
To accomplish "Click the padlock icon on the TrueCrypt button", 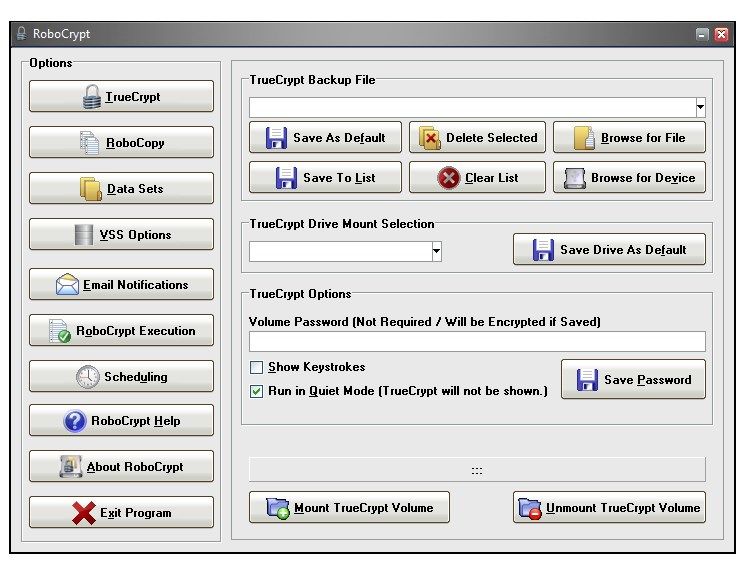I will (91, 97).
